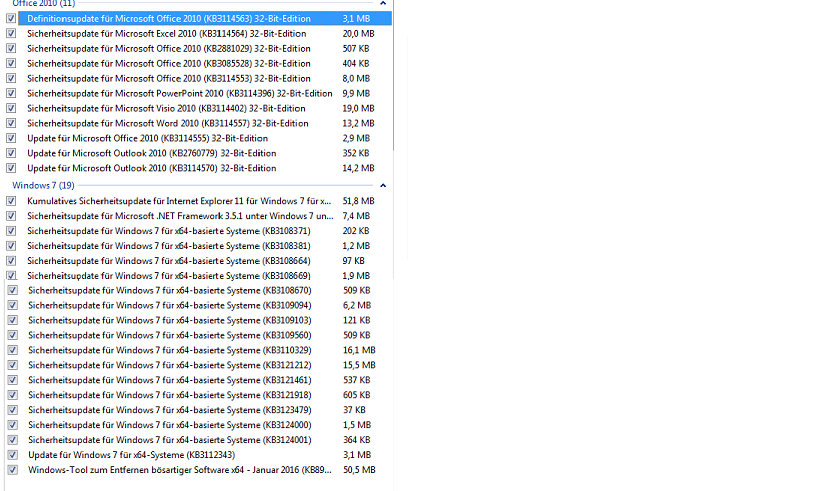
Task: Toggle checkbox for Windows 7 KB3109094
Action: [x=13, y=305]
